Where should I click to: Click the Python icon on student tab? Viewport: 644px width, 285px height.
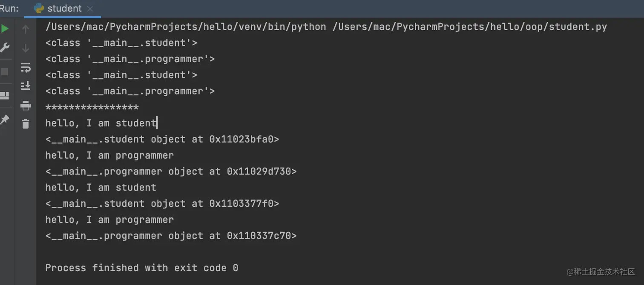pos(39,9)
